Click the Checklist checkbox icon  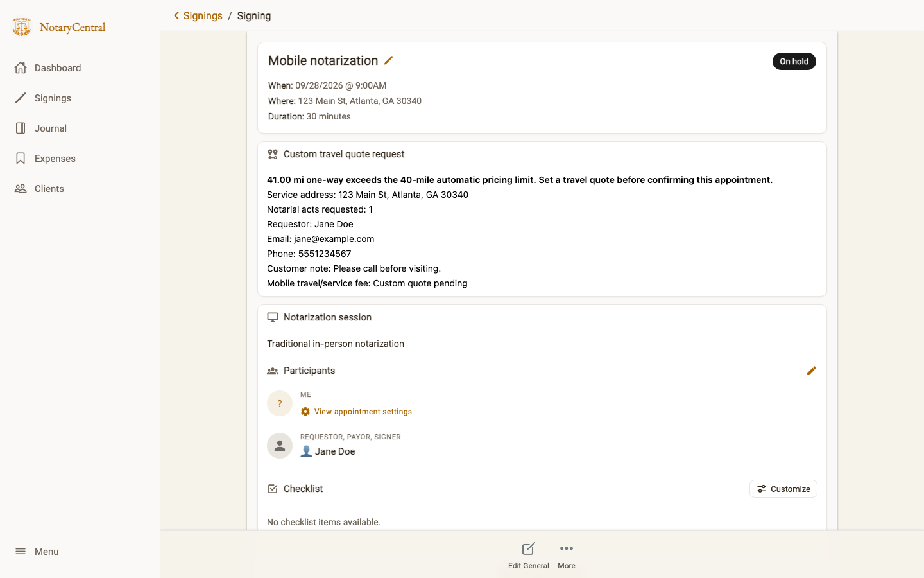click(273, 489)
